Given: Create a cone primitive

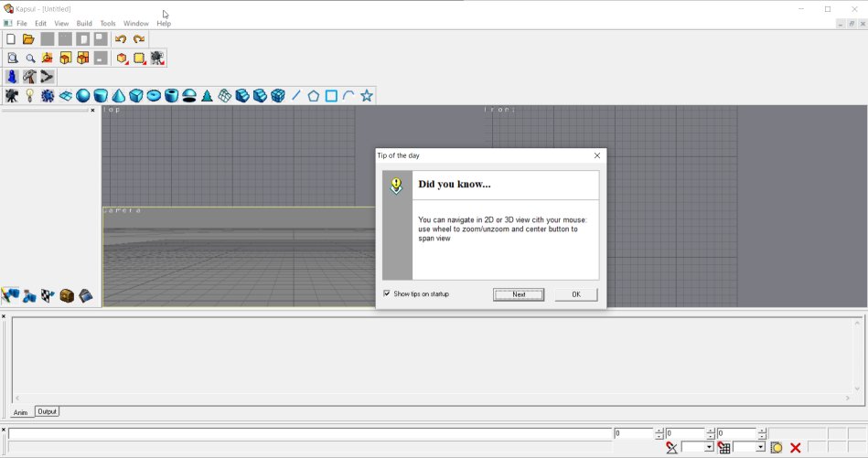Looking at the screenshot, I should pos(119,96).
